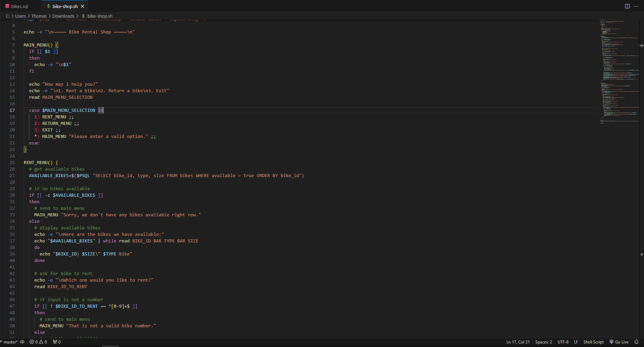Open language mode picker via Shell Script
The width and height of the screenshot is (644, 347).
[593, 342]
